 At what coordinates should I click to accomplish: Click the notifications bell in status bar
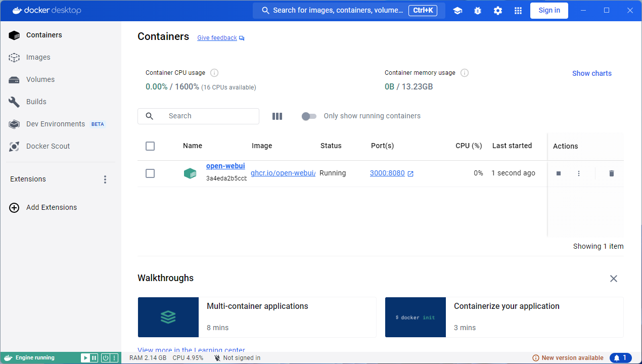coord(621,358)
